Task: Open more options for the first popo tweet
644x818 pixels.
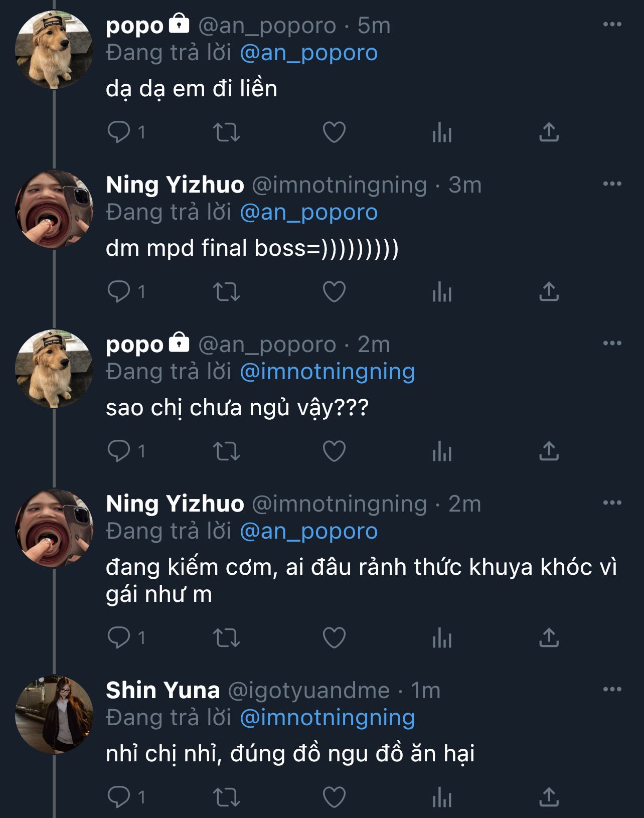Action: 612,25
